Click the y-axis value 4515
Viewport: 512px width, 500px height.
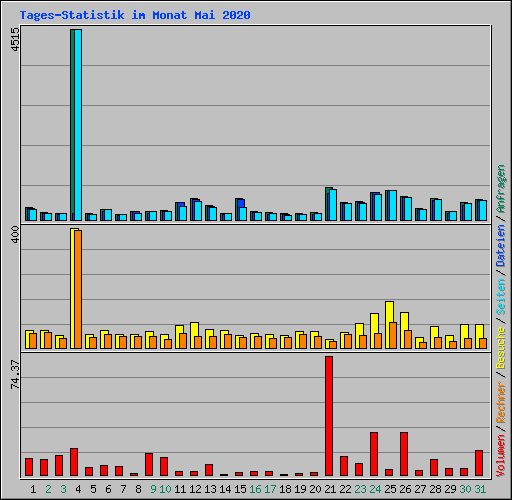(x=15, y=39)
